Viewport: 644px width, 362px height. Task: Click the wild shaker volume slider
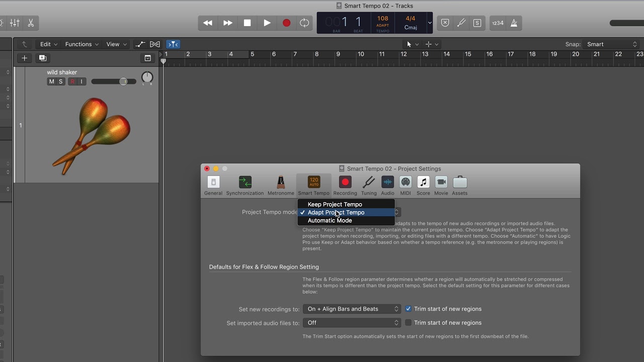click(114, 81)
